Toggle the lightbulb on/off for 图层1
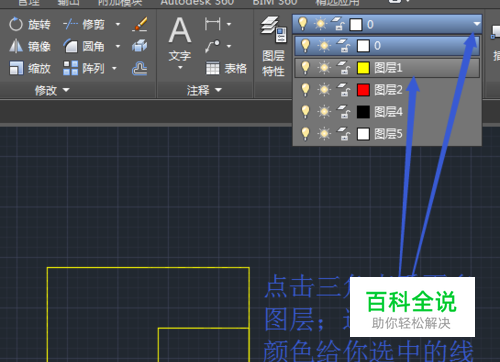This screenshot has width=500, height=362. tap(305, 68)
